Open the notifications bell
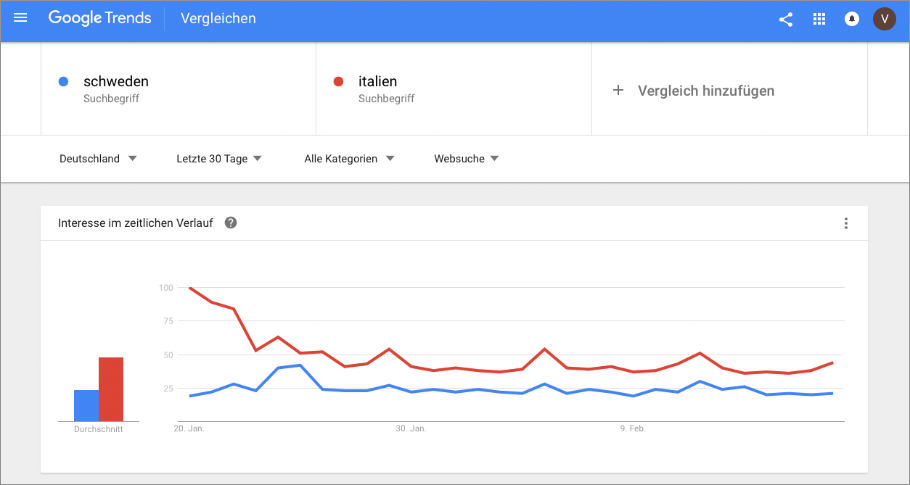Viewport: 910px width, 485px height. coord(852,19)
